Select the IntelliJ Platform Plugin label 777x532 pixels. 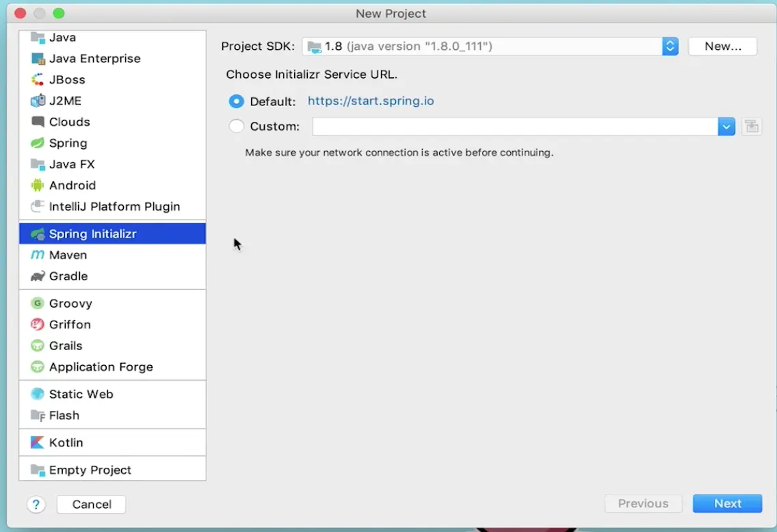[x=114, y=207]
